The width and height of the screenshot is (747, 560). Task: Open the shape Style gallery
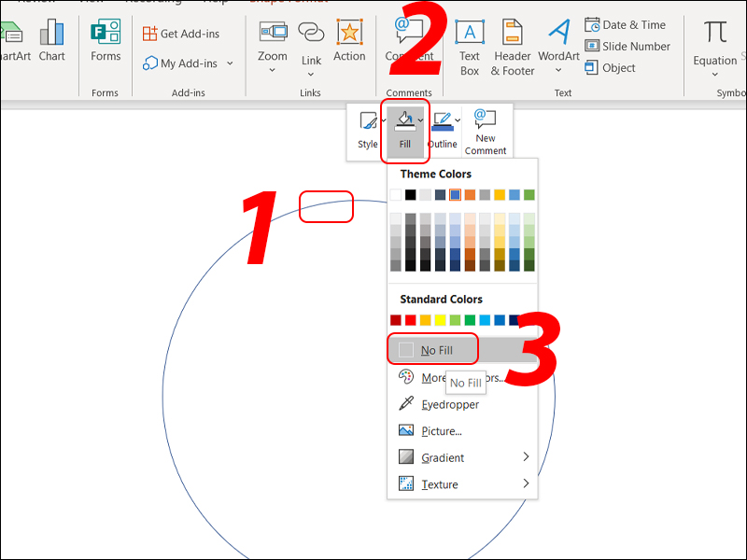[368, 130]
